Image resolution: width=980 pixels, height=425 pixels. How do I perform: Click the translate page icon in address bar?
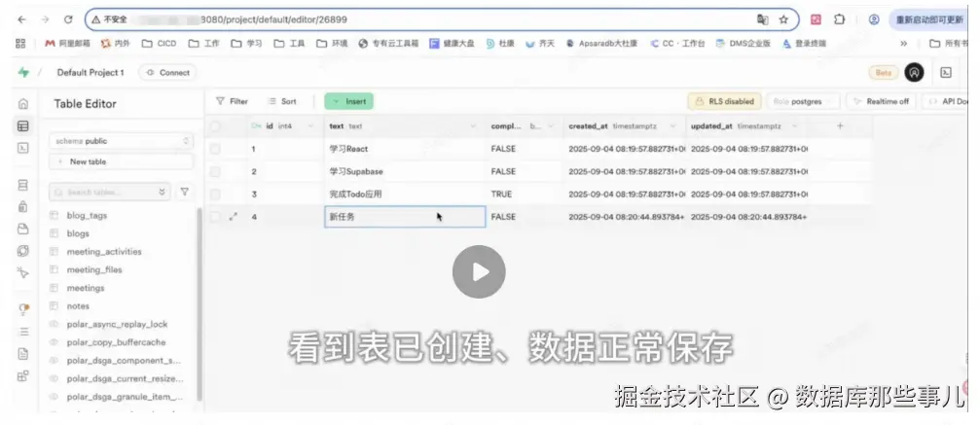pos(763,19)
